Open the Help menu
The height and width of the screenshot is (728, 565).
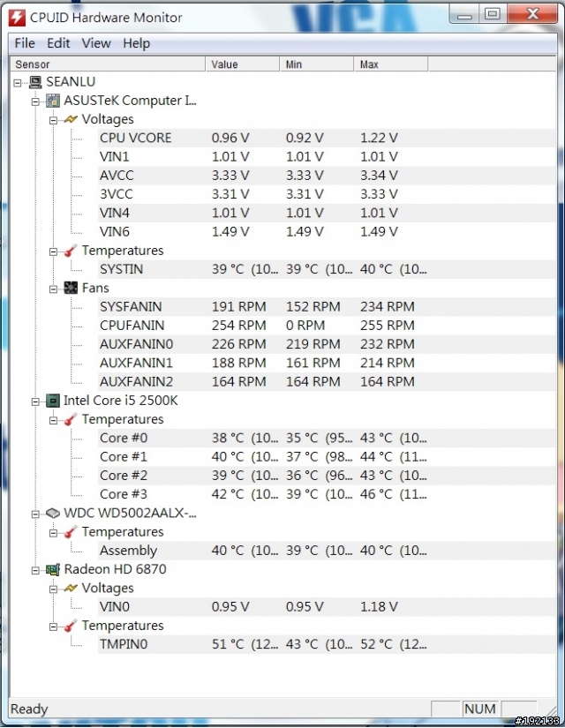(136, 43)
